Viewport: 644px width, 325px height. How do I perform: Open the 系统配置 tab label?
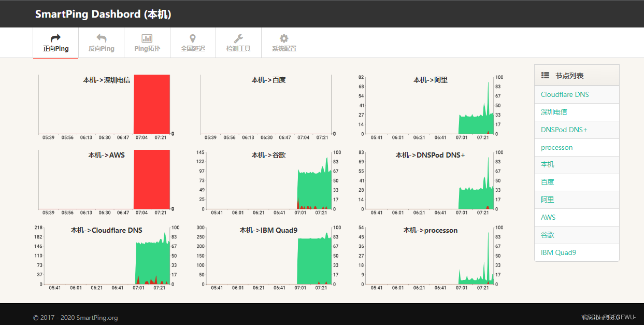[x=284, y=49]
